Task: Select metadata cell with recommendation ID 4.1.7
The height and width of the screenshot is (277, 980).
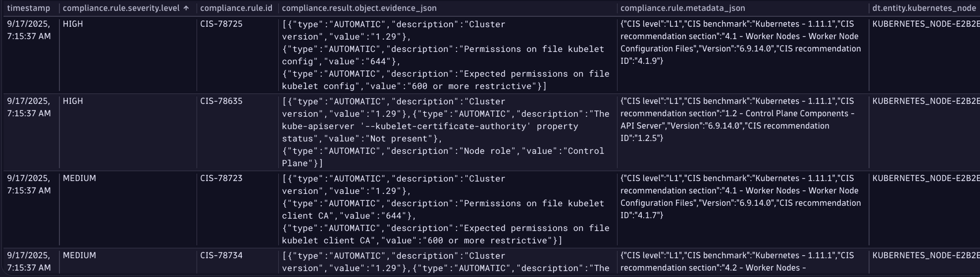Action: [x=740, y=197]
